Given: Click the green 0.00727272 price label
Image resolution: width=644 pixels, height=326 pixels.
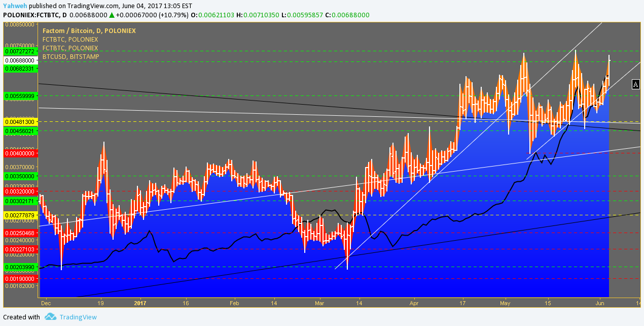Looking at the screenshot, I should 20,52.
